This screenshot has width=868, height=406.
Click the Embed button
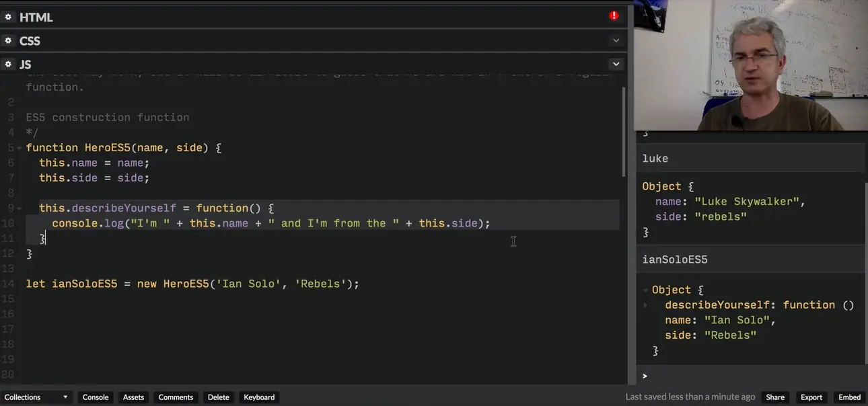(849, 397)
